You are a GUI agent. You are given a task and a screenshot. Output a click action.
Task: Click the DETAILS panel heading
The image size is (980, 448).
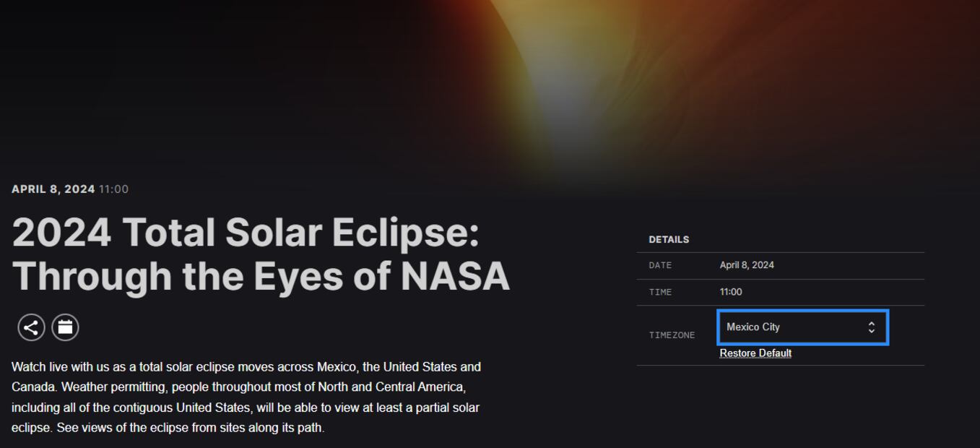(669, 240)
